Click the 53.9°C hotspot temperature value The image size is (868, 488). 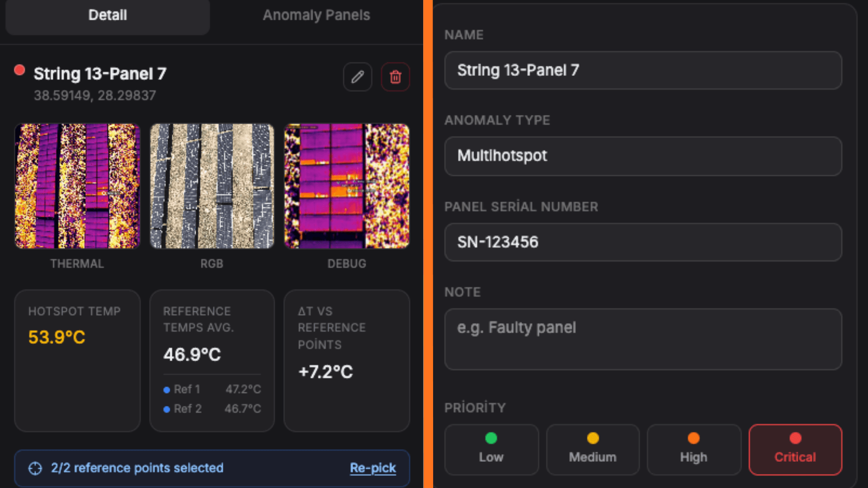coord(57,337)
